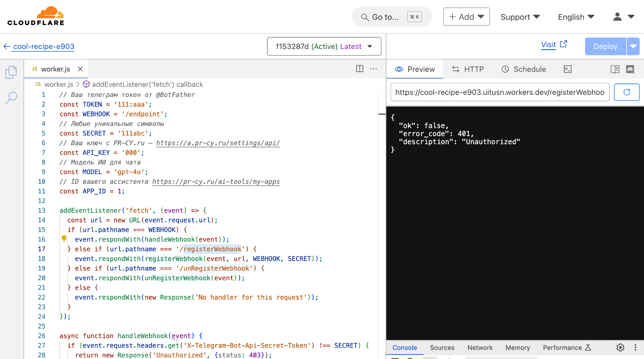Image resolution: width=644 pixels, height=359 pixels.
Task: Click the minimap scroll indicator of editor
Action: (x=382, y=114)
